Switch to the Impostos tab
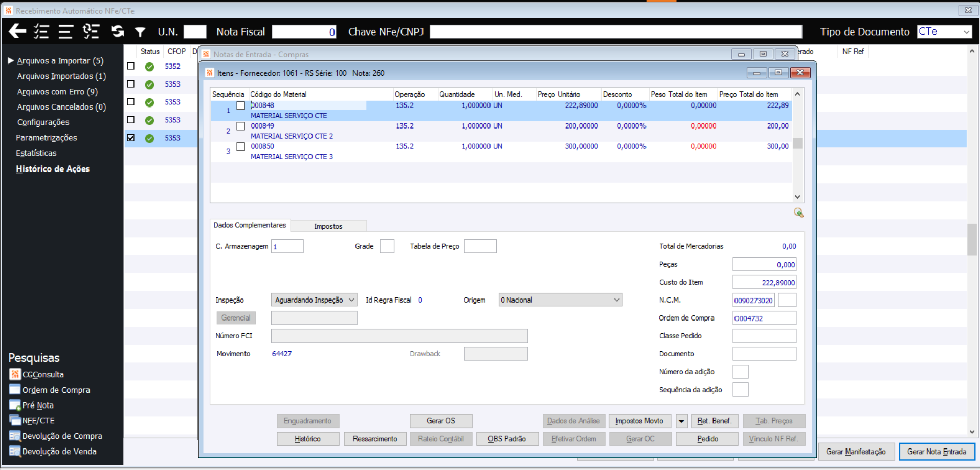Screen dimensions: 980x470 coord(328,226)
